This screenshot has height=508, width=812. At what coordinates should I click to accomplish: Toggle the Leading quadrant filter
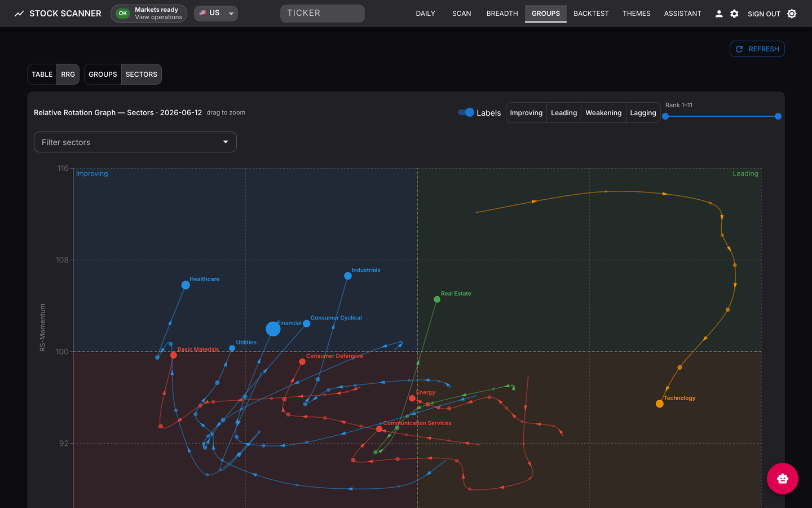(564, 113)
